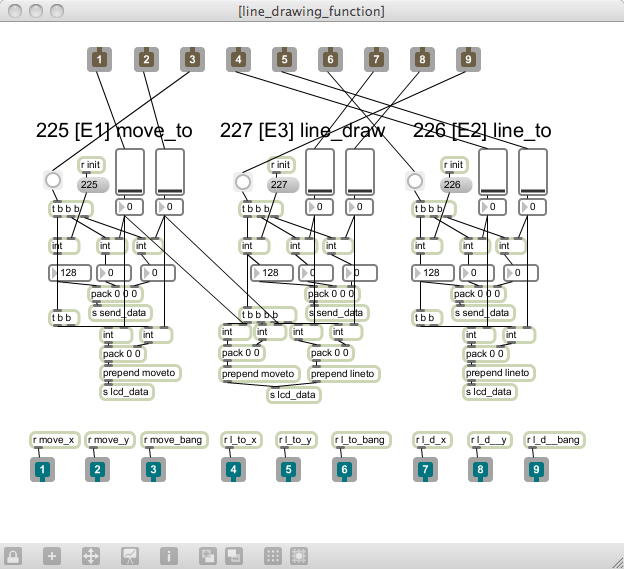Viewport: 624px width, 569px height.
Task: Click the bang button under move_to
Action: tap(53, 180)
